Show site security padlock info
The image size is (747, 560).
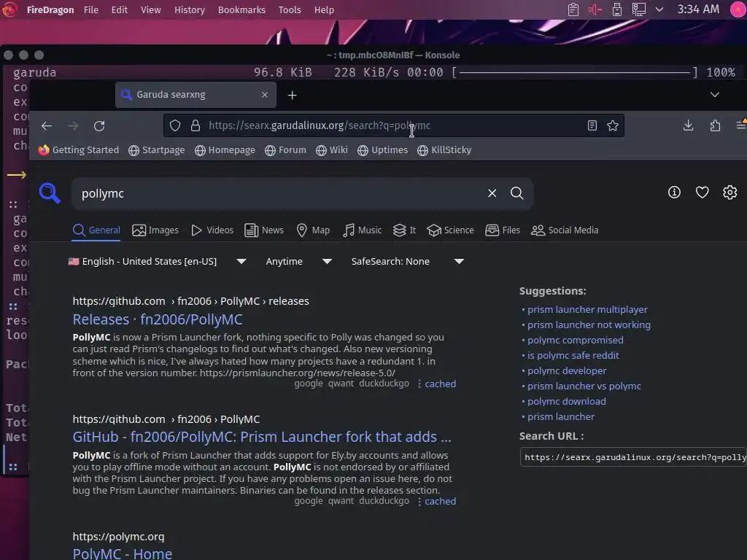tap(196, 125)
